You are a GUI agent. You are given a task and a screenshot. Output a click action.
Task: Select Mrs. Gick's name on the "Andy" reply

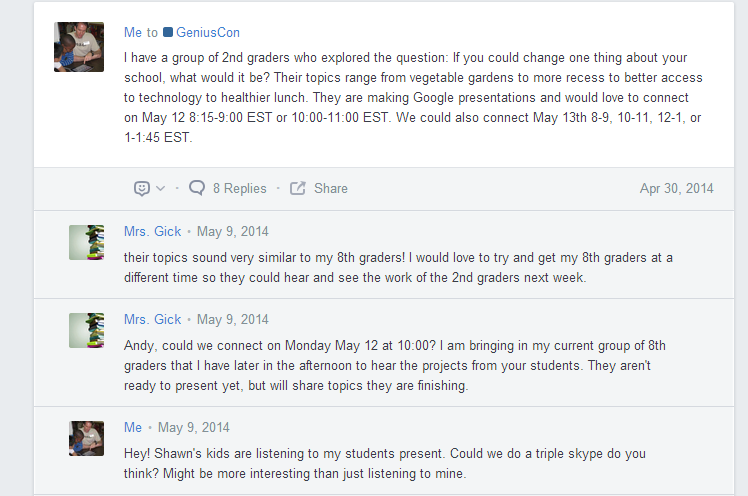coord(153,320)
